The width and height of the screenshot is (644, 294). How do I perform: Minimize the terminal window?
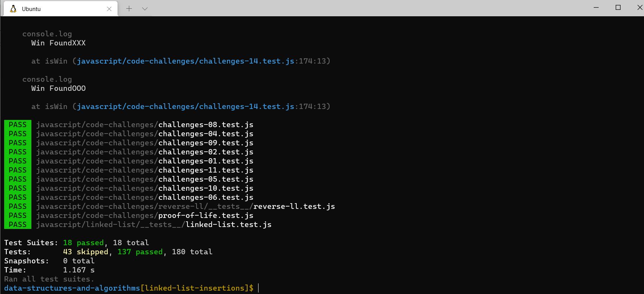pyautogui.click(x=596, y=8)
